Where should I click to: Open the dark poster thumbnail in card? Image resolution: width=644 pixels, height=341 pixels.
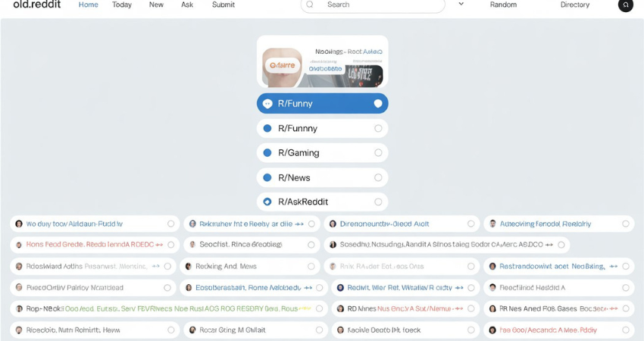364,75
